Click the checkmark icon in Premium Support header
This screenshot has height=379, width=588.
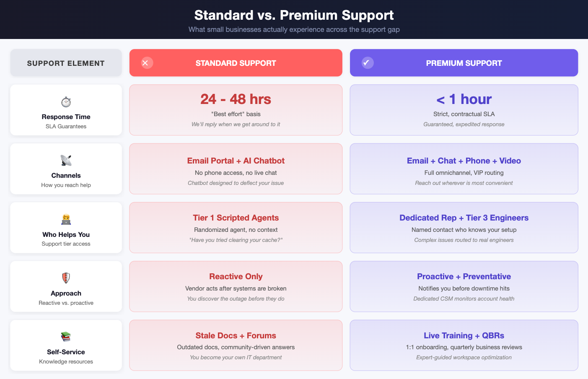tap(367, 63)
